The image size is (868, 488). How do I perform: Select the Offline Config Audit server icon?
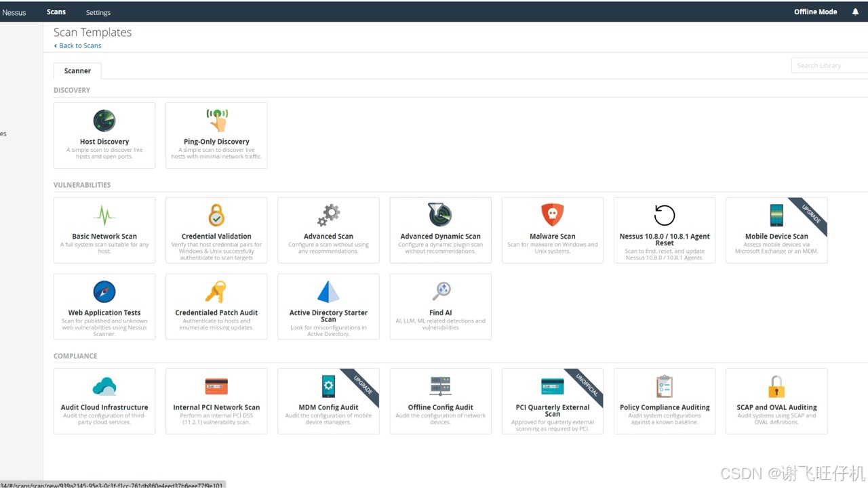coord(441,386)
